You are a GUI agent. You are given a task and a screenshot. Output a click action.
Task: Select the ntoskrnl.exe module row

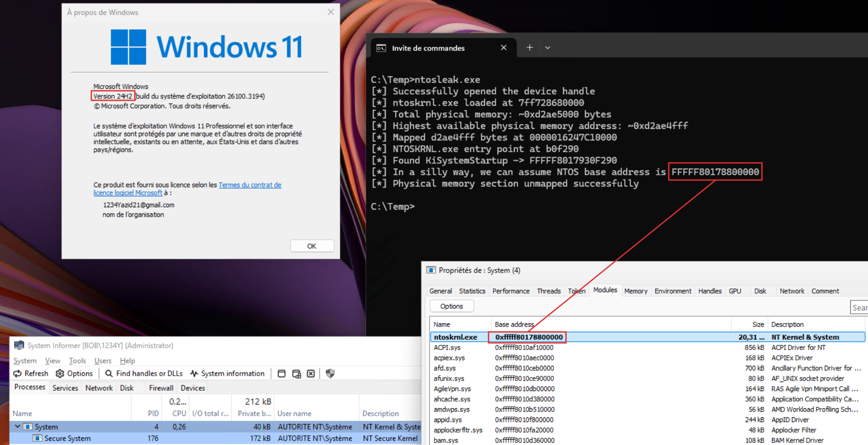point(648,337)
